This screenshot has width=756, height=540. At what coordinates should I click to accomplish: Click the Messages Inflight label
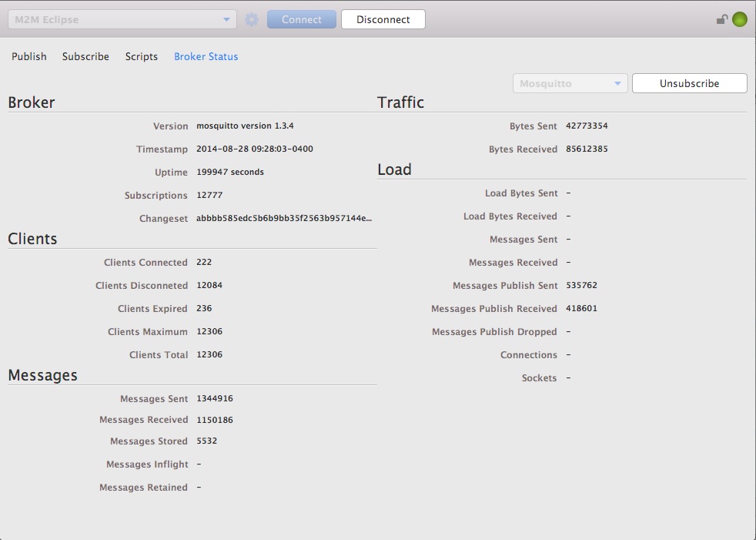[147, 465]
